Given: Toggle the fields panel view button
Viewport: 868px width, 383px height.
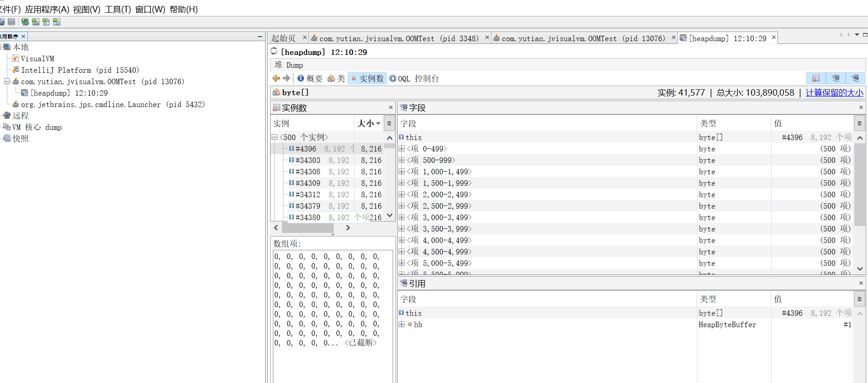Looking at the screenshot, I should [836, 78].
